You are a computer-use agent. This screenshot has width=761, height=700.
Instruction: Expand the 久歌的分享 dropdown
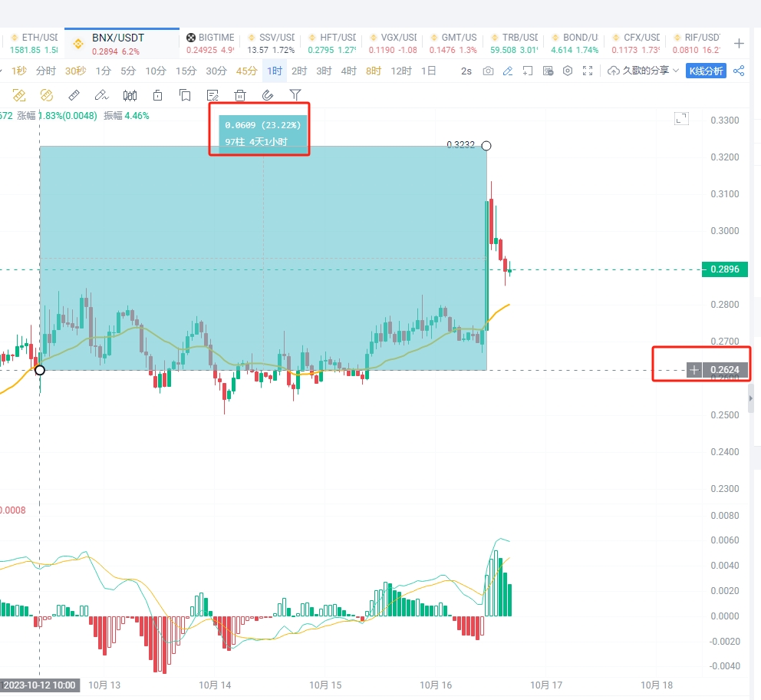[648, 70]
